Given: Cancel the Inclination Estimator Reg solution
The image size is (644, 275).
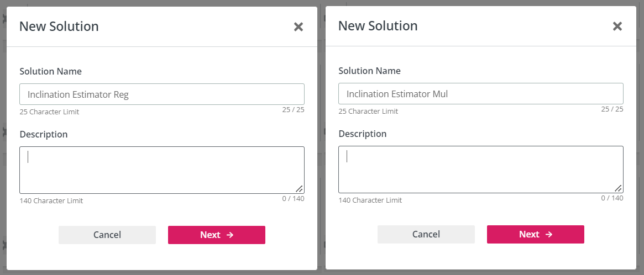Looking at the screenshot, I should pyautogui.click(x=107, y=235).
